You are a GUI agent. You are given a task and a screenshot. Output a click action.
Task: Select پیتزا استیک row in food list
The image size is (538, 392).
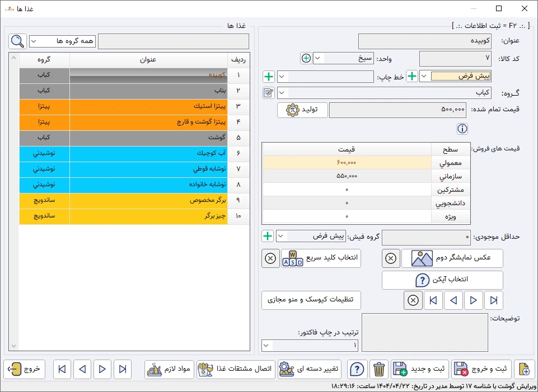pyautogui.click(x=134, y=106)
